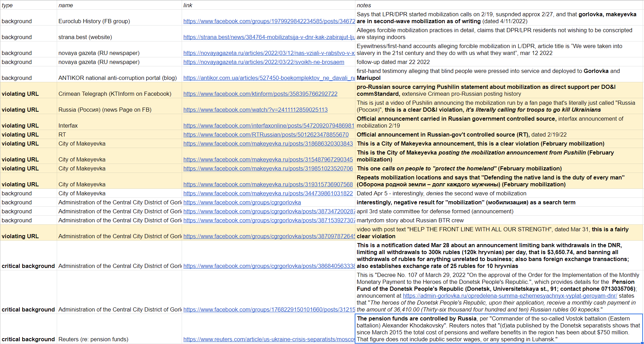Select the note about Pushilin video fan page
The height and width of the screenshot is (344, 644).
click(x=499, y=106)
